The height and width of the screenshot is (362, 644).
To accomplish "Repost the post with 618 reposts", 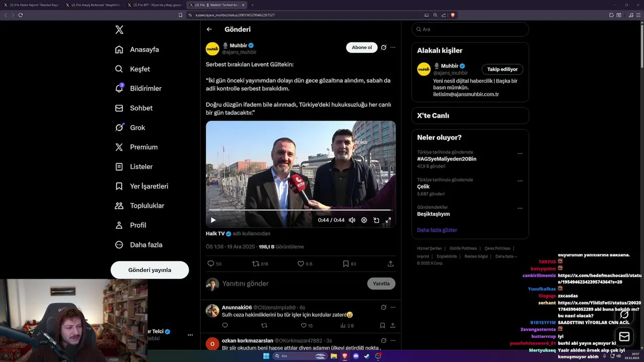I will (260, 263).
